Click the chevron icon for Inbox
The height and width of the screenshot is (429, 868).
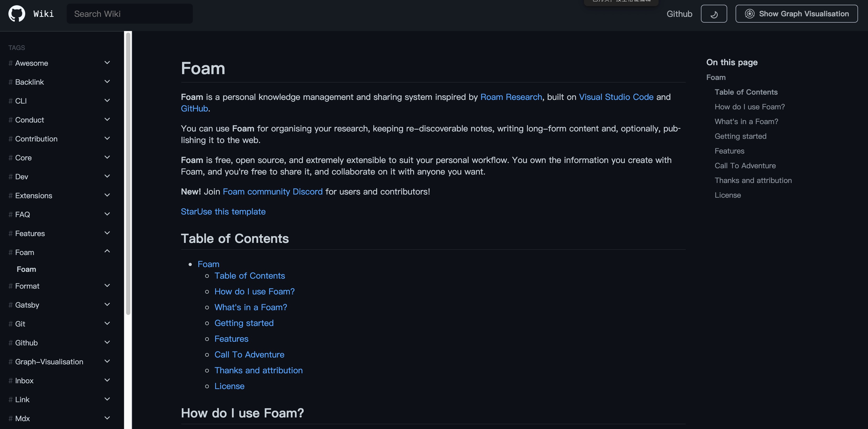[x=107, y=380]
